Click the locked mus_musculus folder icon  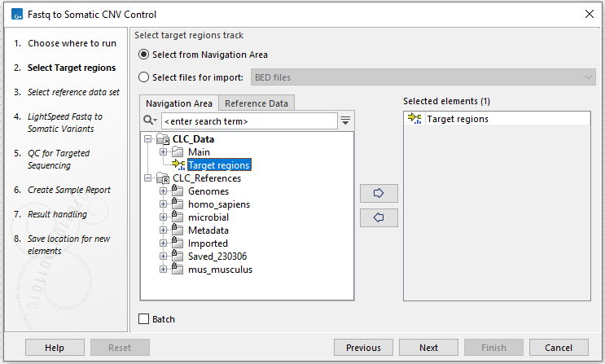pos(177,269)
